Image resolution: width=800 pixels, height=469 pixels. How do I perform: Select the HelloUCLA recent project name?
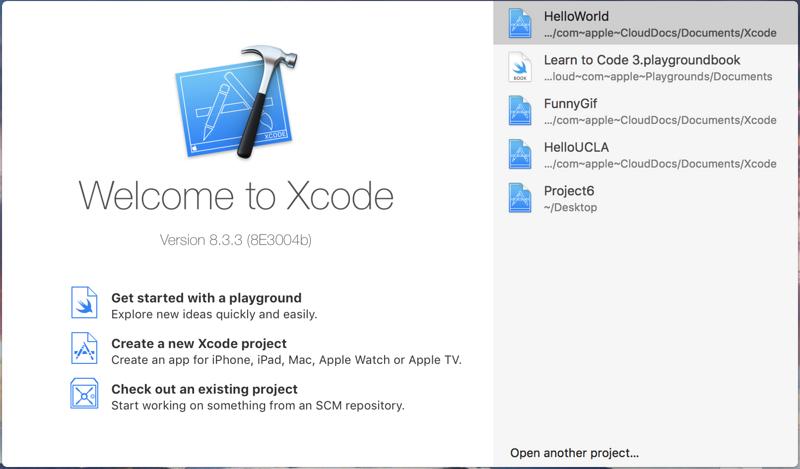tap(576, 147)
